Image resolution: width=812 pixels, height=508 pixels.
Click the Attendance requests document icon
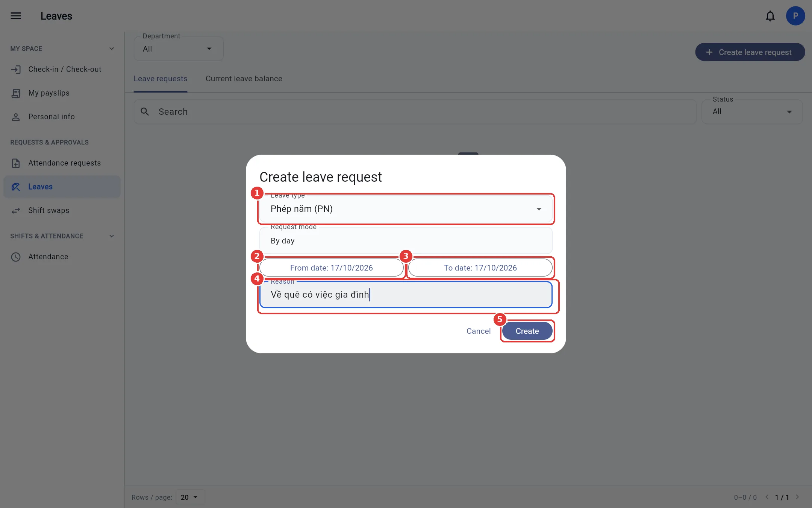[16, 163]
